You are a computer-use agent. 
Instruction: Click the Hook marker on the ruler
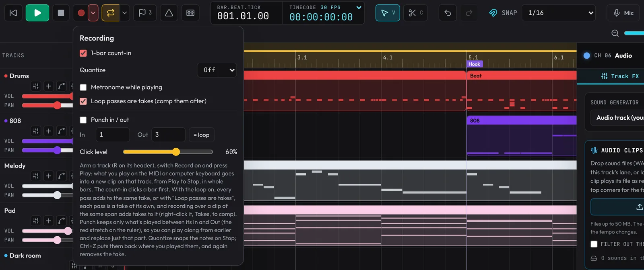pyautogui.click(x=474, y=64)
